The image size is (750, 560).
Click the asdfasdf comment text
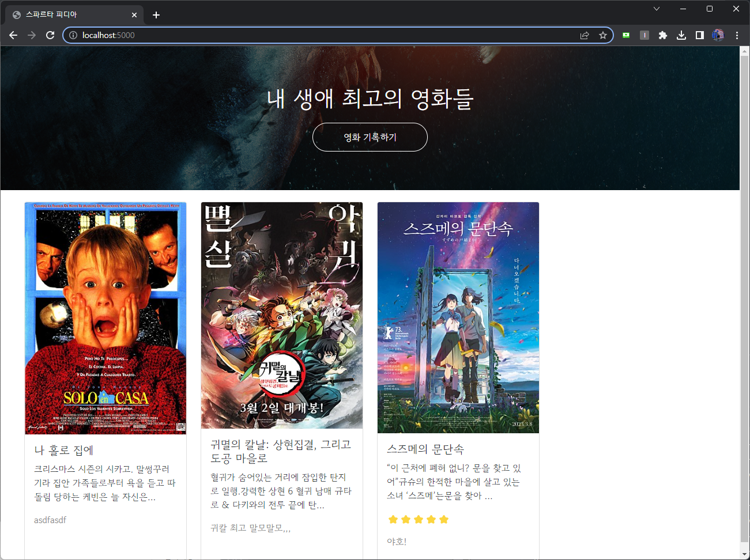50,520
